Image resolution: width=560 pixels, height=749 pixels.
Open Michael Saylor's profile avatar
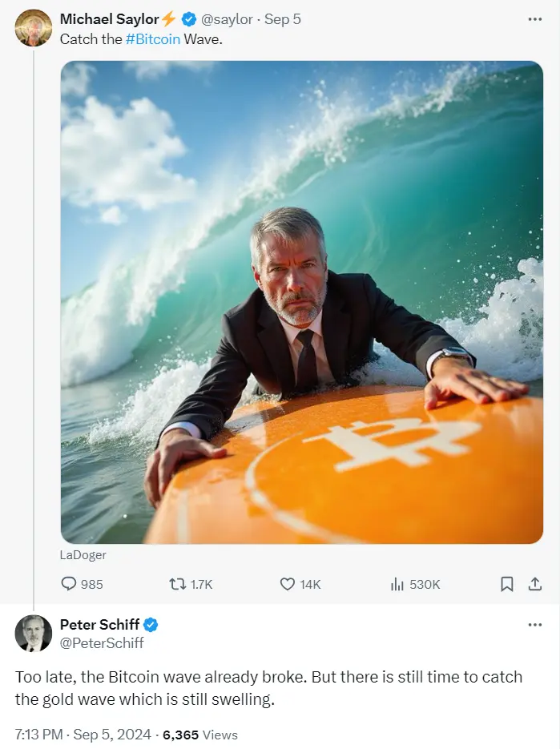34,28
